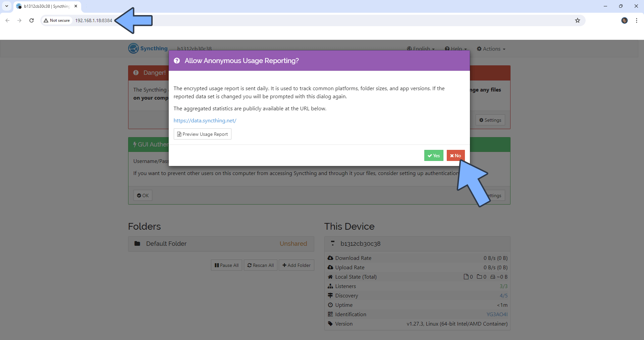Click the Not secure warning chip
The width and height of the screenshot is (644, 340).
[57, 20]
